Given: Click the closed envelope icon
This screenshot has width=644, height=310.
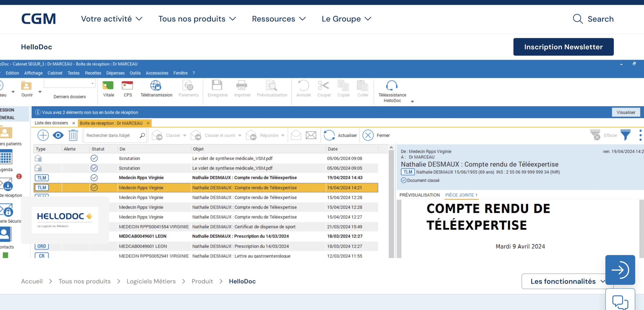Looking at the screenshot, I should pyautogui.click(x=311, y=135).
